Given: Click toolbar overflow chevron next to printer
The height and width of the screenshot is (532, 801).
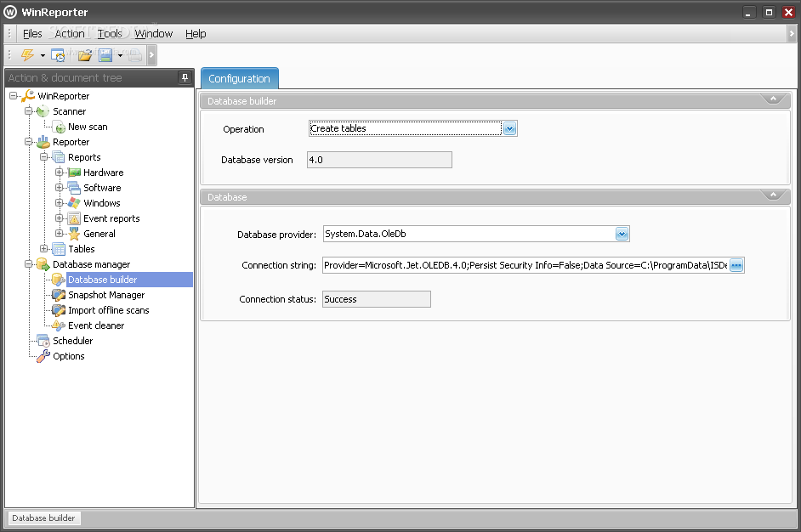Looking at the screenshot, I should click(151, 54).
